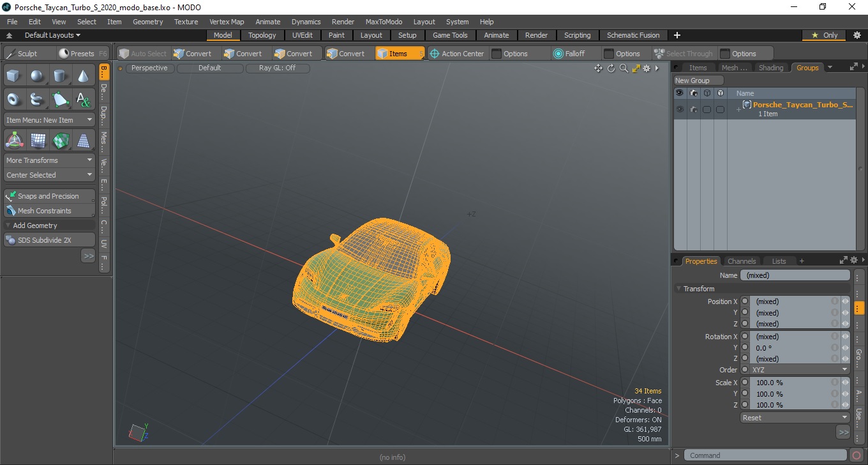Image resolution: width=868 pixels, height=465 pixels.
Task: Open the Geometry menu
Action: (147, 22)
